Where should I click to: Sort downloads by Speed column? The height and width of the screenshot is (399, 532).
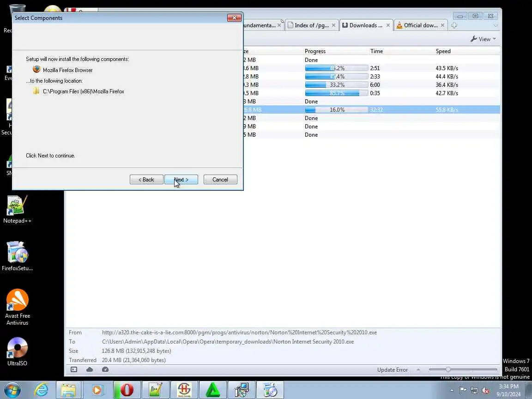[x=443, y=51]
